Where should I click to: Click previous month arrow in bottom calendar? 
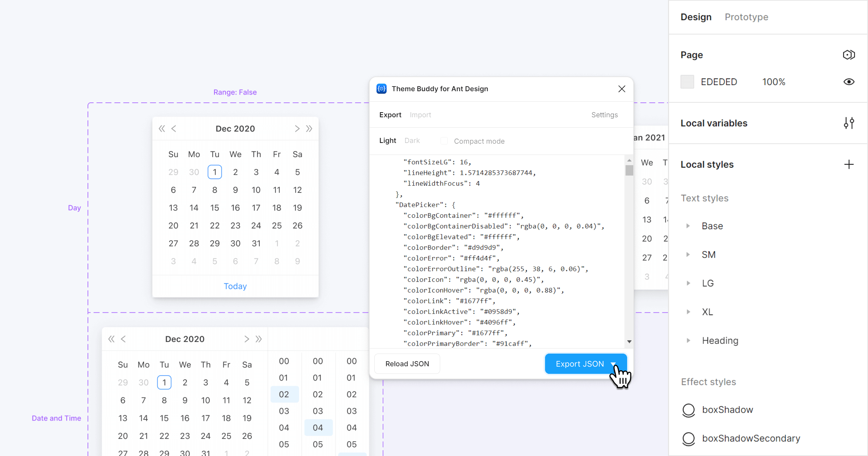point(123,339)
